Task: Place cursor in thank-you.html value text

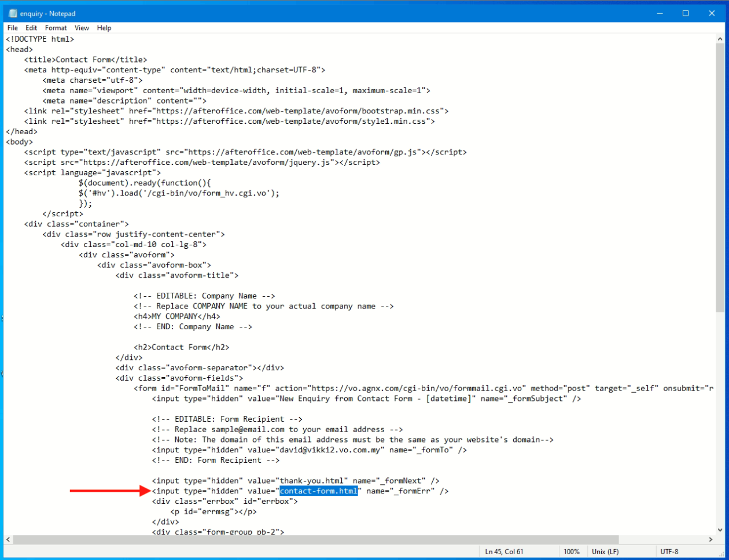Action: click(x=313, y=481)
